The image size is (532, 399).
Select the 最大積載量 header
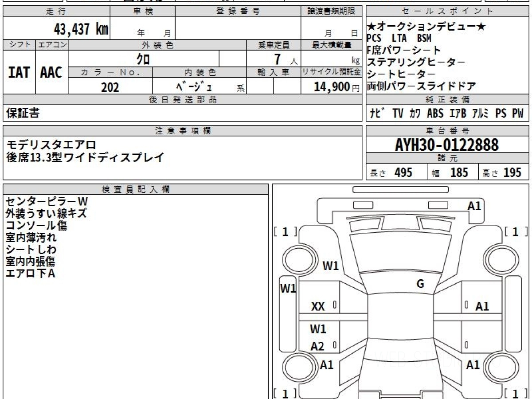pyautogui.click(x=331, y=45)
